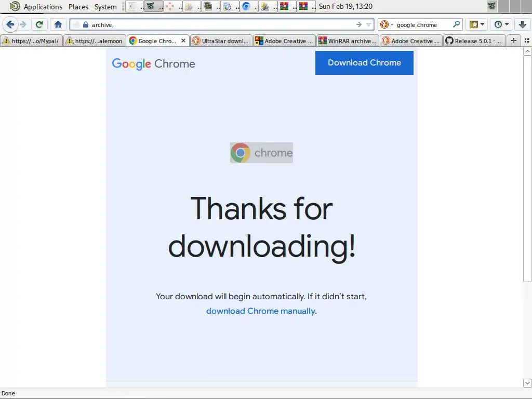Click the panel clock 'Sun Feb 19, 13:20'
This screenshot has height=399, width=532.
pyautogui.click(x=345, y=6)
